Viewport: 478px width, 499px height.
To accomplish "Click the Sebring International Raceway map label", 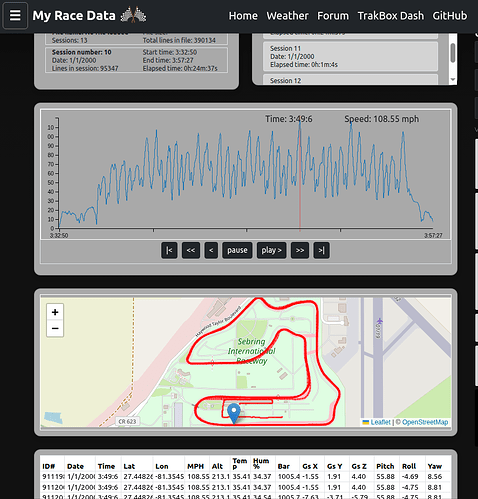I will [x=252, y=351].
